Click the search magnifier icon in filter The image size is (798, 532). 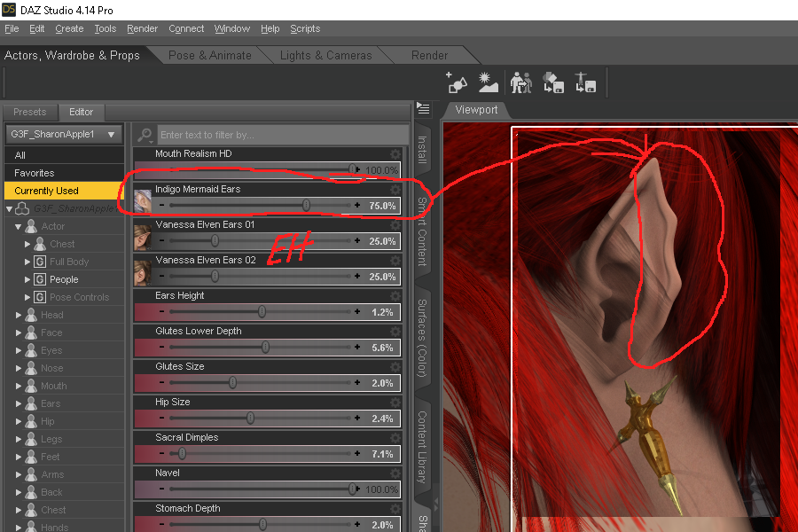pyautogui.click(x=145, y=135)
